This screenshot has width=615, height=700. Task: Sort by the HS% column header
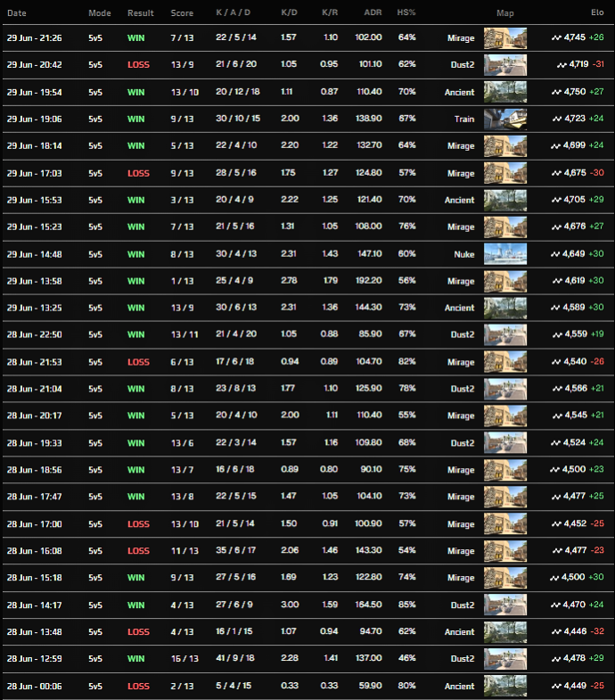click(x=406, y=12)
